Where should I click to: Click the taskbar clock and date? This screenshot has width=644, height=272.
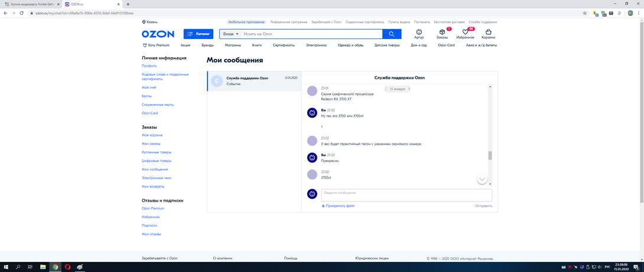coord(620,267)
